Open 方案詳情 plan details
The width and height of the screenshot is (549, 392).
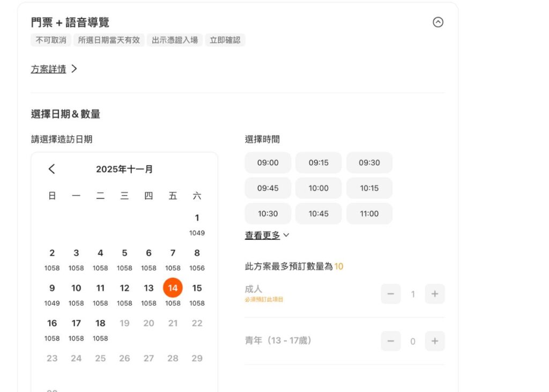tap(49, 69)
